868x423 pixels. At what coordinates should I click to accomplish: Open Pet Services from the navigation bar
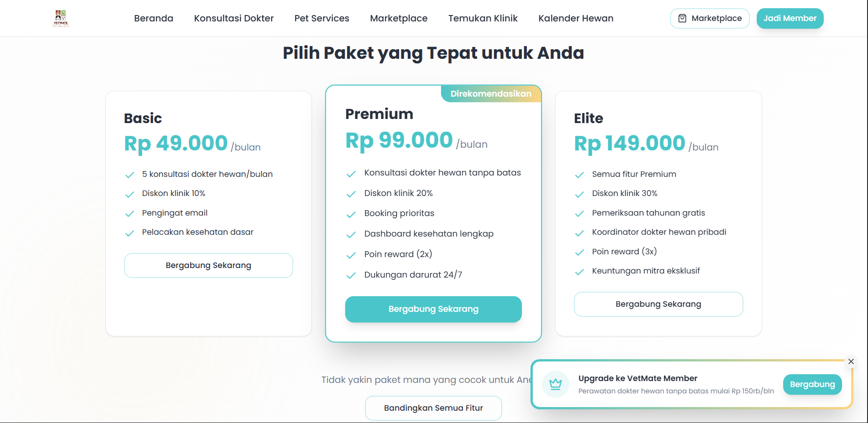pyautogui.click(x=322, y=18)
